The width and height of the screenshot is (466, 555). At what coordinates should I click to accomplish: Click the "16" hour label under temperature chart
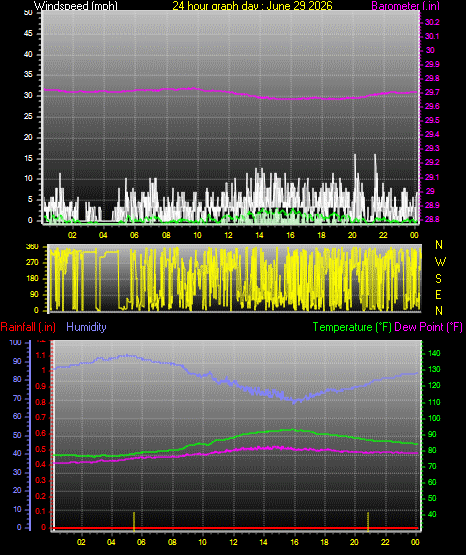coord(294,542)
